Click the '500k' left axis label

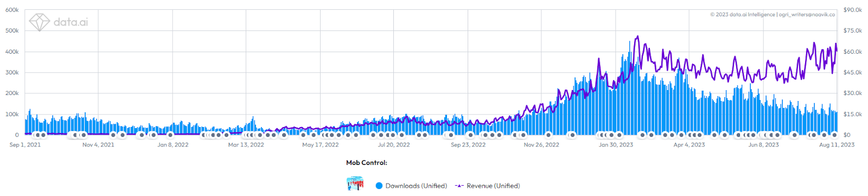(12, 31)
